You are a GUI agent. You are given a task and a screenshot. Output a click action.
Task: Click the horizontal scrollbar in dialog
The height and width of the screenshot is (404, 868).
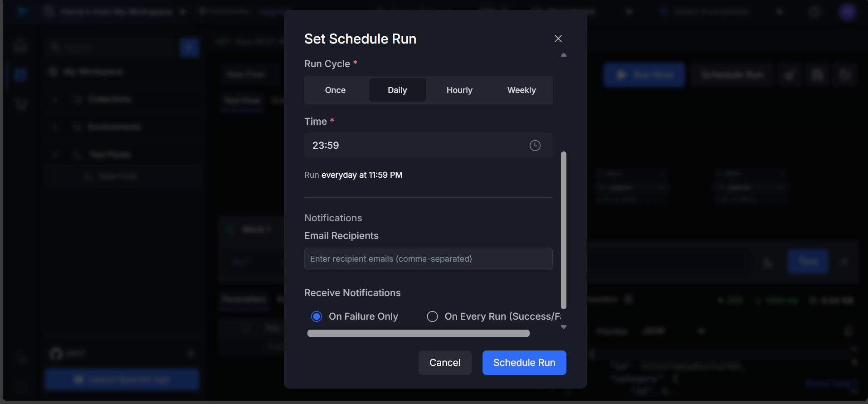point(418,333)
